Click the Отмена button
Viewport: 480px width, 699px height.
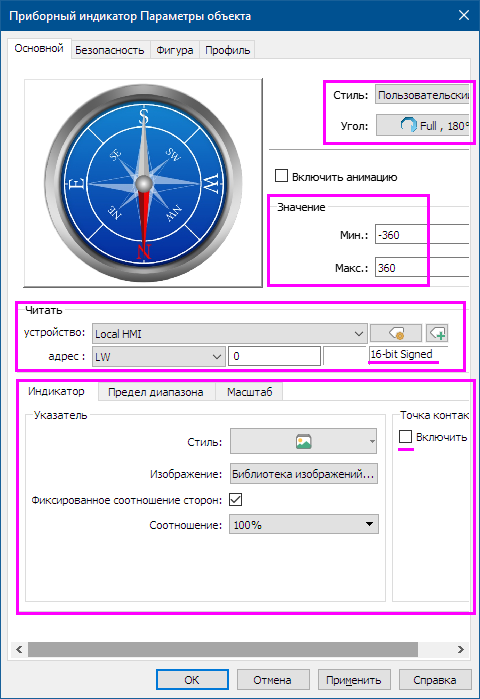(272, 679)
